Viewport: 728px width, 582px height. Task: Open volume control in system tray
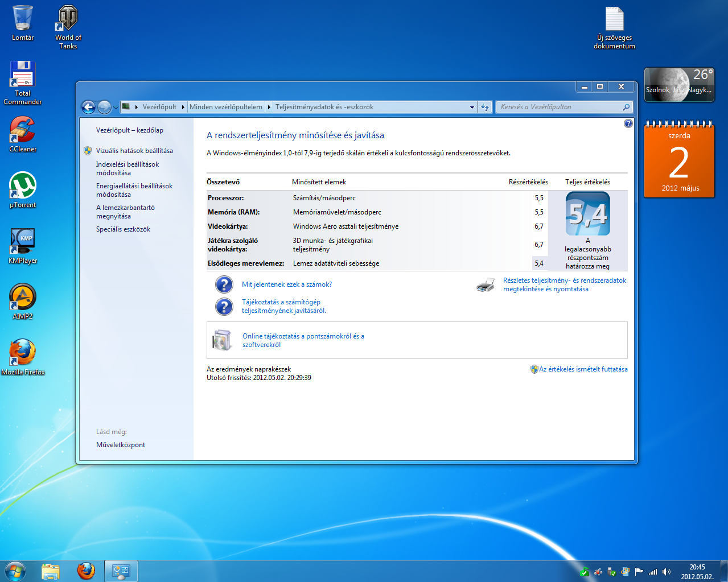pyautogui.click(x=667, y=572)
